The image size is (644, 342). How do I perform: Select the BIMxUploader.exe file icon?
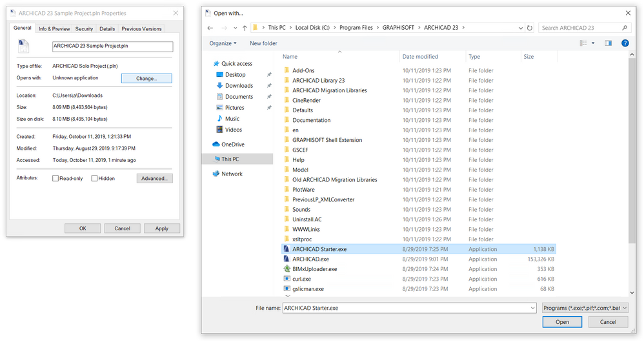coord(287,269)
